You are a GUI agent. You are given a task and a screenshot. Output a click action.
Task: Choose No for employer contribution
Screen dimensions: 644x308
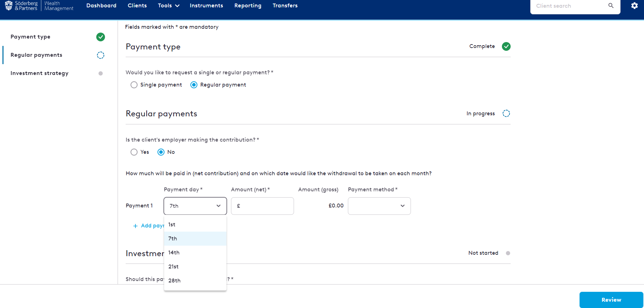[161, 152]
